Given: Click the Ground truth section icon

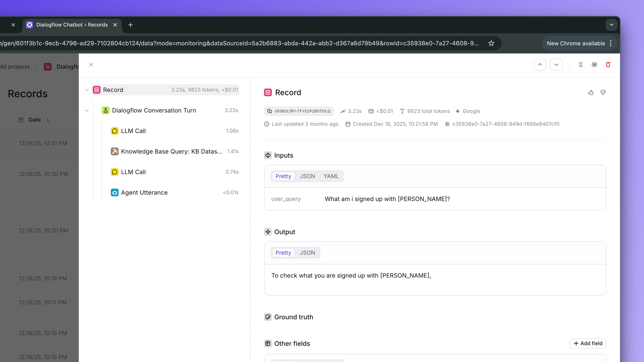Looking at the screenshot, I should tap(268, 317).
